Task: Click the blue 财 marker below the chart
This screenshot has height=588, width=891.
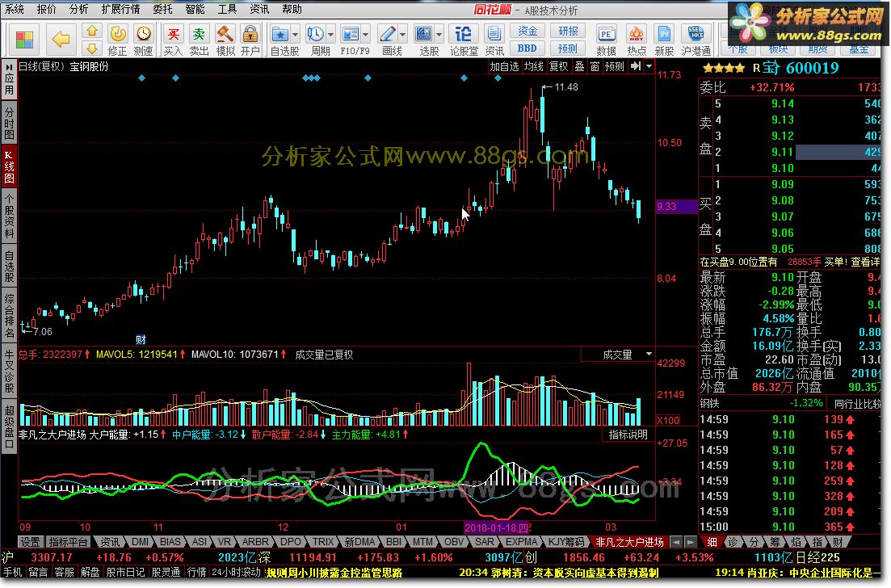Action: coord(141,340)
